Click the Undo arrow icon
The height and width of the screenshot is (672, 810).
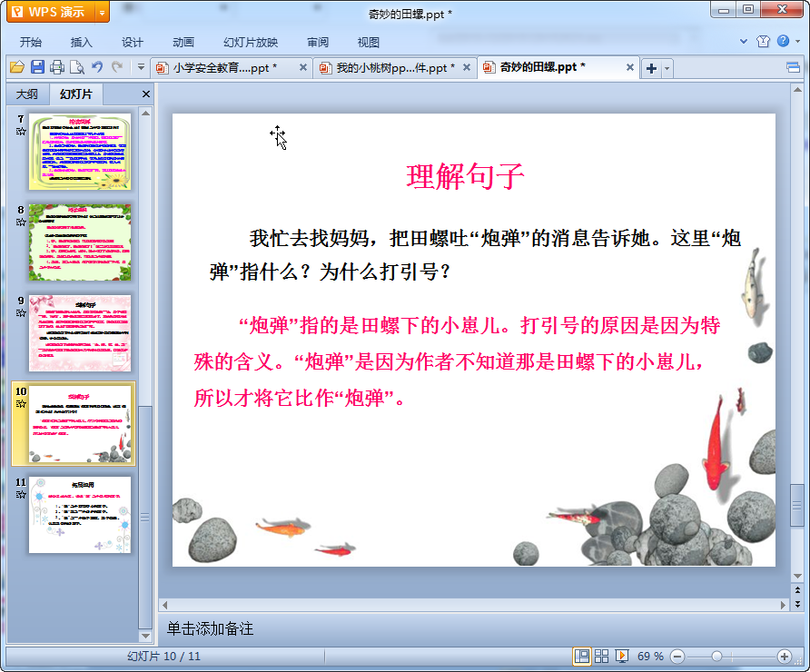tap(97, 67)
